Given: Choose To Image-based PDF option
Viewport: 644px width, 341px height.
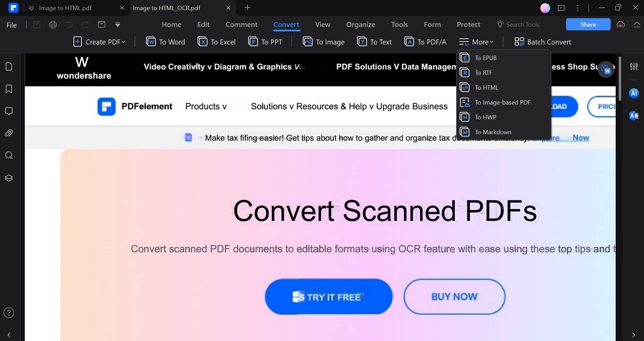Looking at the screenshot, I should point(503,103).
